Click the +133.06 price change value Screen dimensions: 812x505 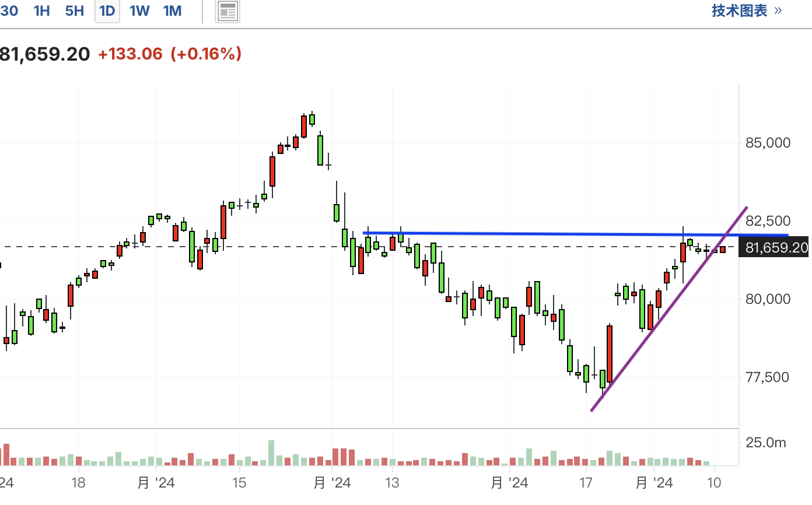pyautogui.click(x=130, y=54)
